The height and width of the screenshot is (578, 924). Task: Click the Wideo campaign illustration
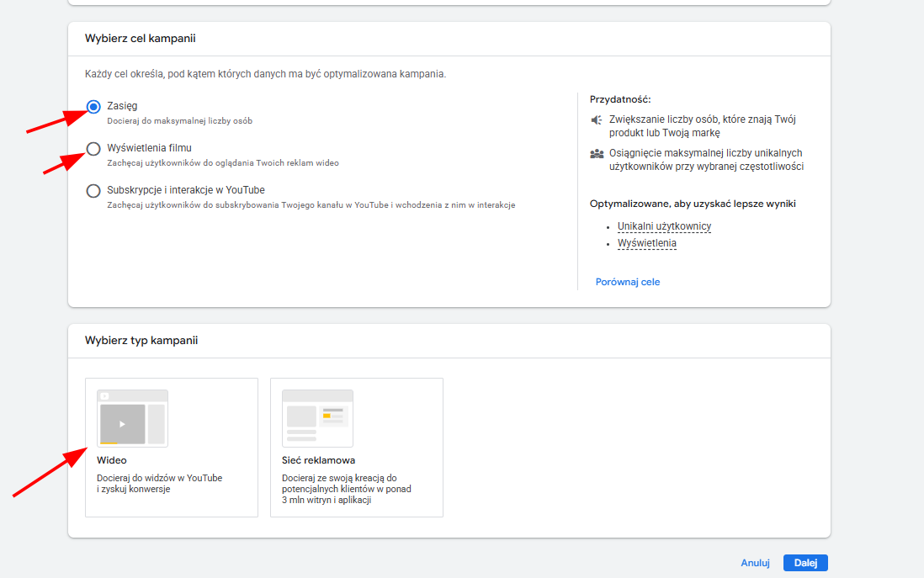(132, 418)
